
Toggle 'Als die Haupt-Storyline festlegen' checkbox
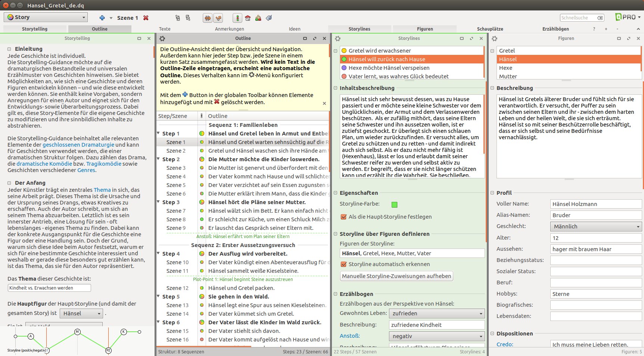pos(343,216)
